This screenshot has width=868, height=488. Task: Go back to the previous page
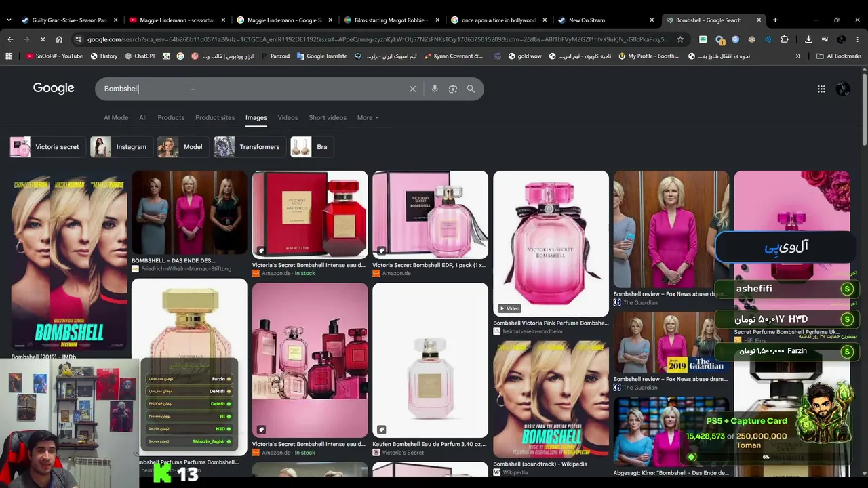click(10, 39)
